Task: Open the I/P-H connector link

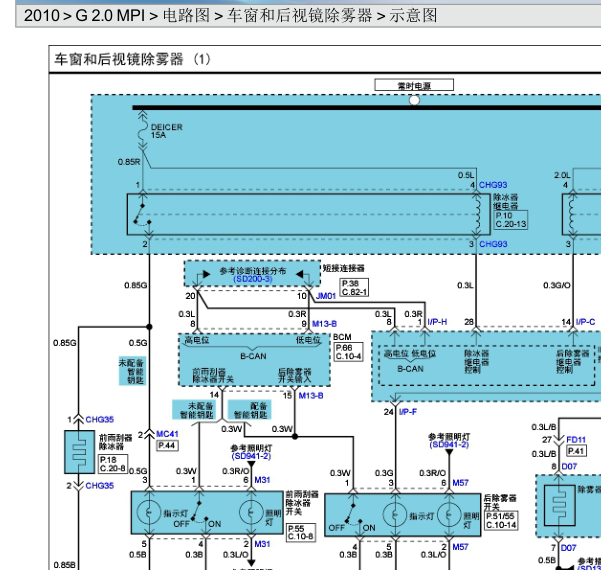Action: click(x=437, y=322)
